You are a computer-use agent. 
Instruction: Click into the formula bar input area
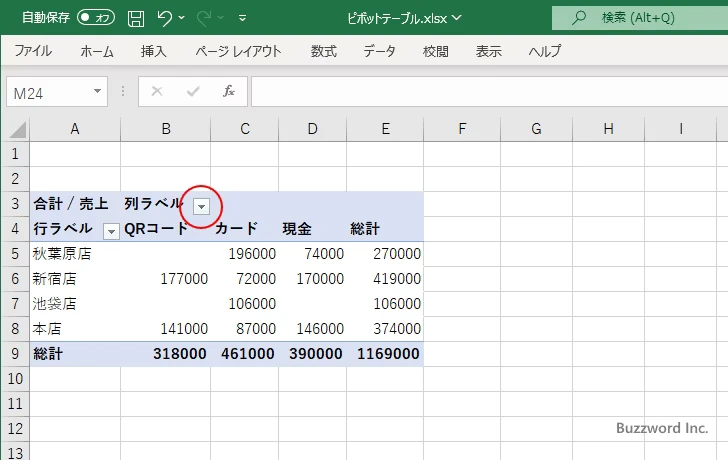[490, 92]
